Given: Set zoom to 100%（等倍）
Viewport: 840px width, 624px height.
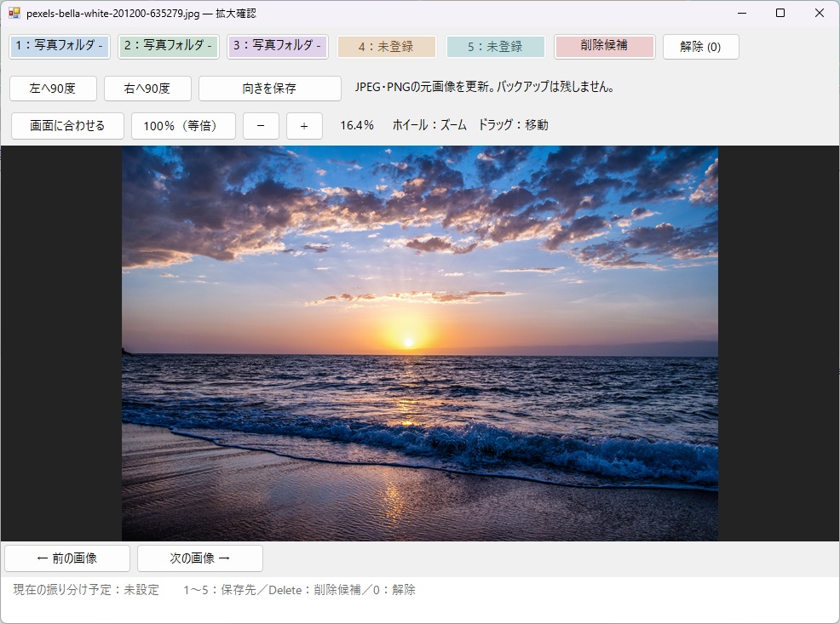Looking at the screenshot, I should coord(183,126).
